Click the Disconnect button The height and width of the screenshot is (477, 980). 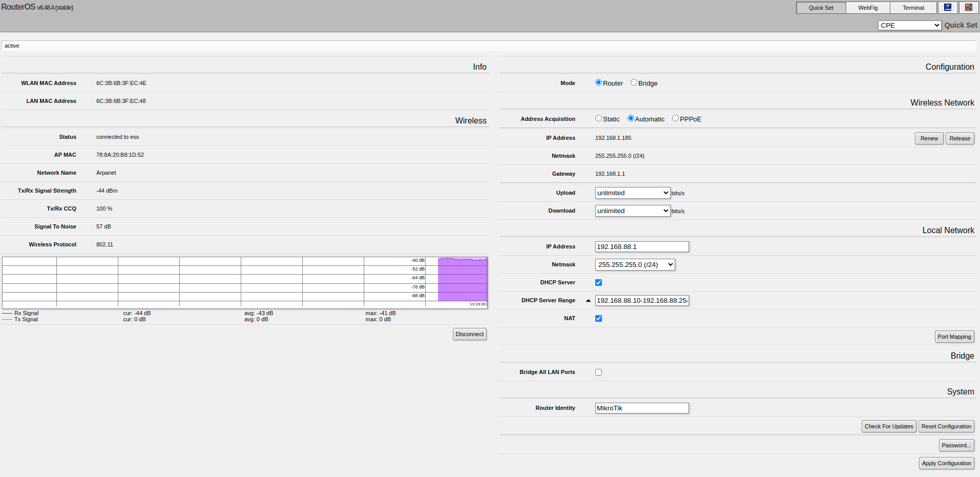point(469,334)
